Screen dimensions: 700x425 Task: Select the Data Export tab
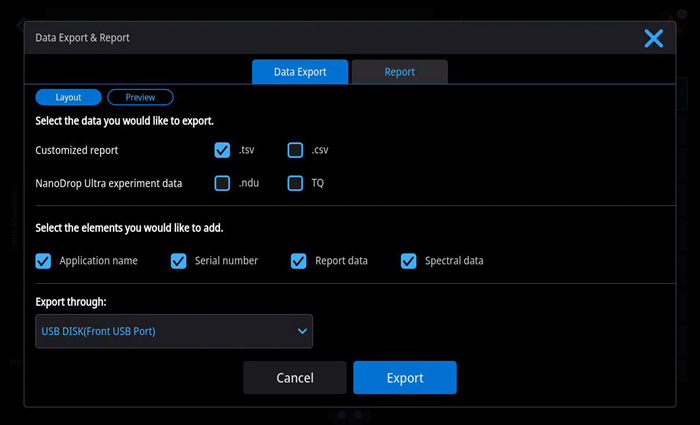click(x=299, y=72)
